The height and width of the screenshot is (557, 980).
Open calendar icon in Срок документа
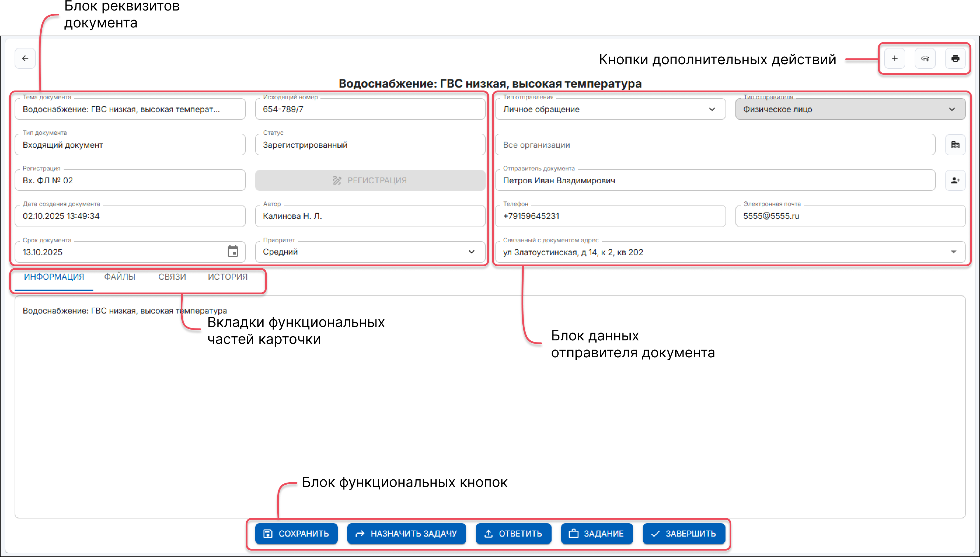[233, 252]
